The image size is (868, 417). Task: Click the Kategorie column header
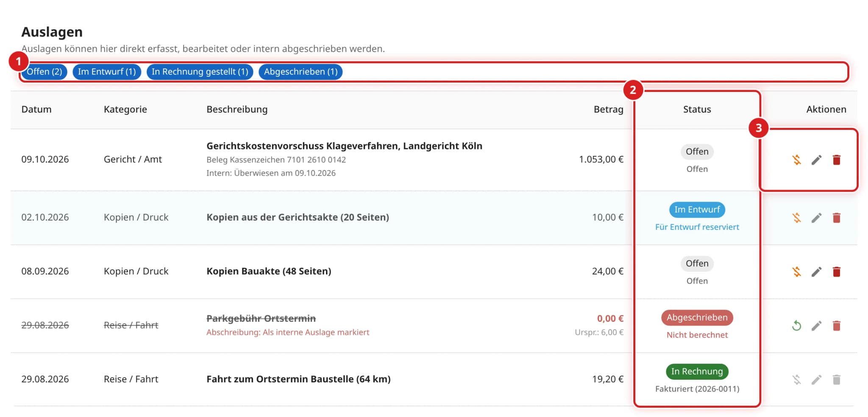[x=125, y=109]
